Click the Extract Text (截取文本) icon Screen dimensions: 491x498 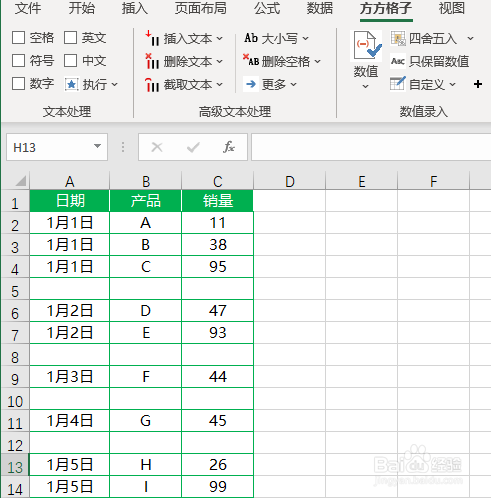click(x=152, y=84)
